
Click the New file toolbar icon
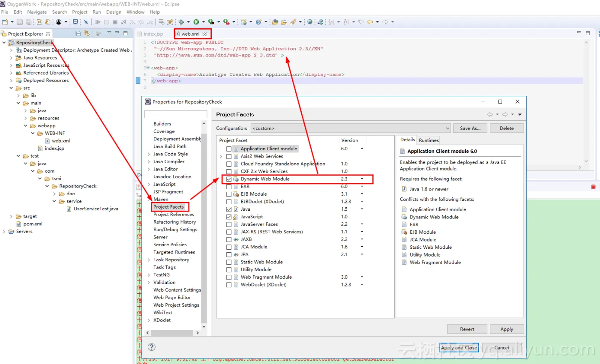point(5,22)
